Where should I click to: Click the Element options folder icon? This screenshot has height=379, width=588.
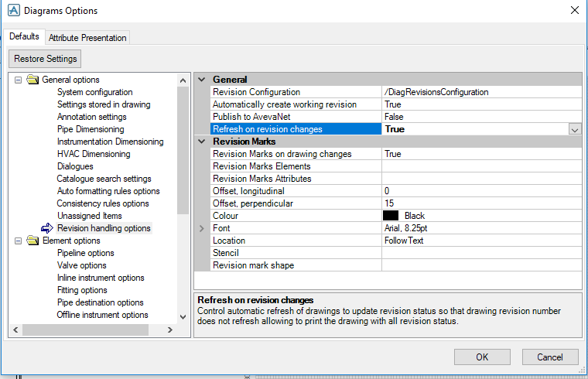[32, 241]
